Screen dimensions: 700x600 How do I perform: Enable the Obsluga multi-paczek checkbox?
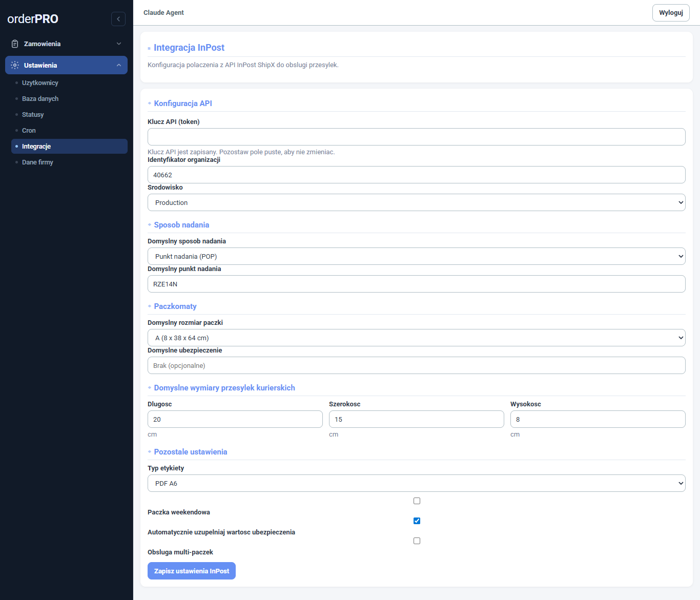pos(417,541)
